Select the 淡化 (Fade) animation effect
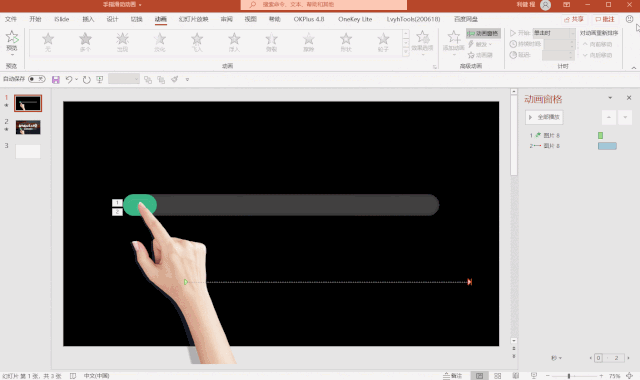 [x=160, y=42]
